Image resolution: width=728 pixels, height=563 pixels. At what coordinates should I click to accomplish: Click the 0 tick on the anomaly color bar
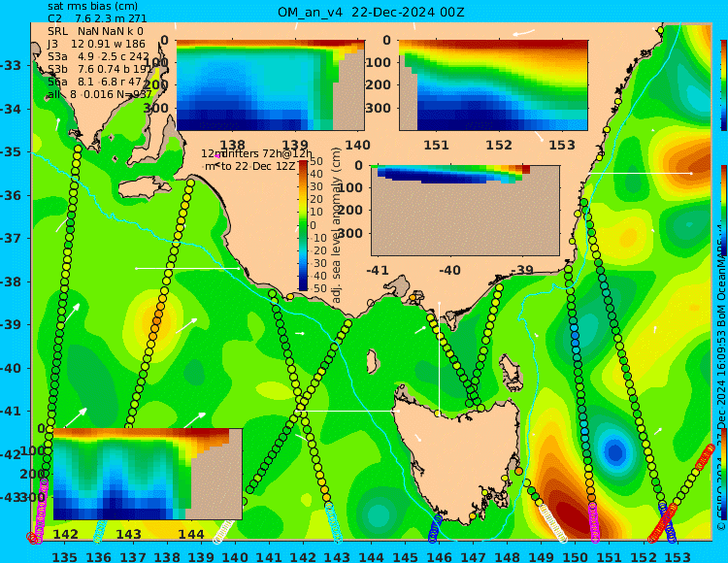click(314, 225)
